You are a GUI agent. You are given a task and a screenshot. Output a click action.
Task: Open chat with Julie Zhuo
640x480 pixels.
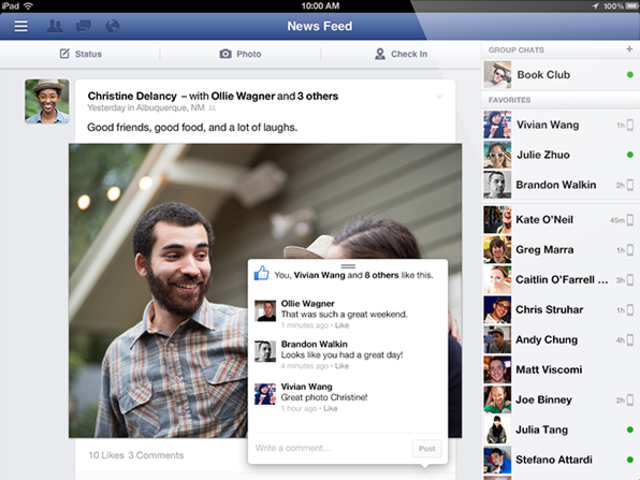560,155
